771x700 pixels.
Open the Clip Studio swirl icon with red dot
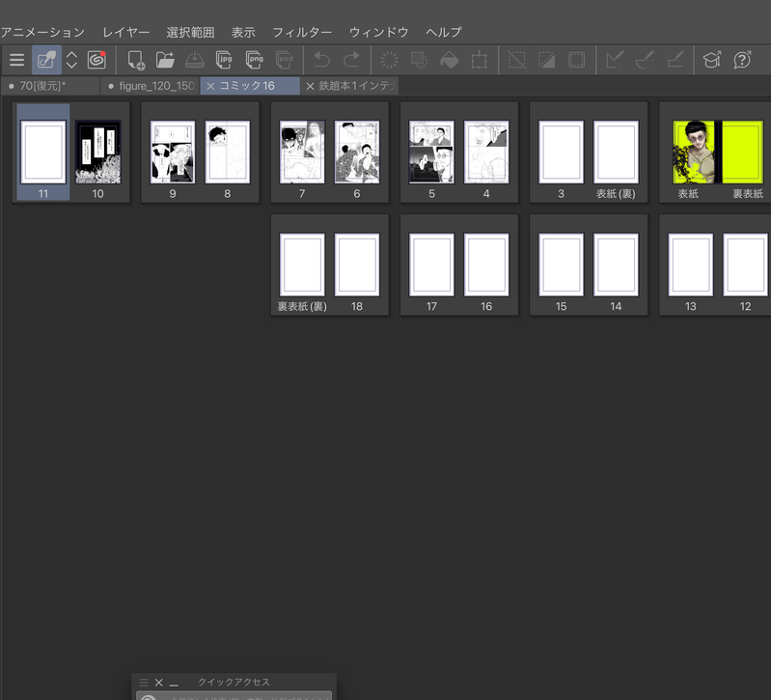(96, 60)
